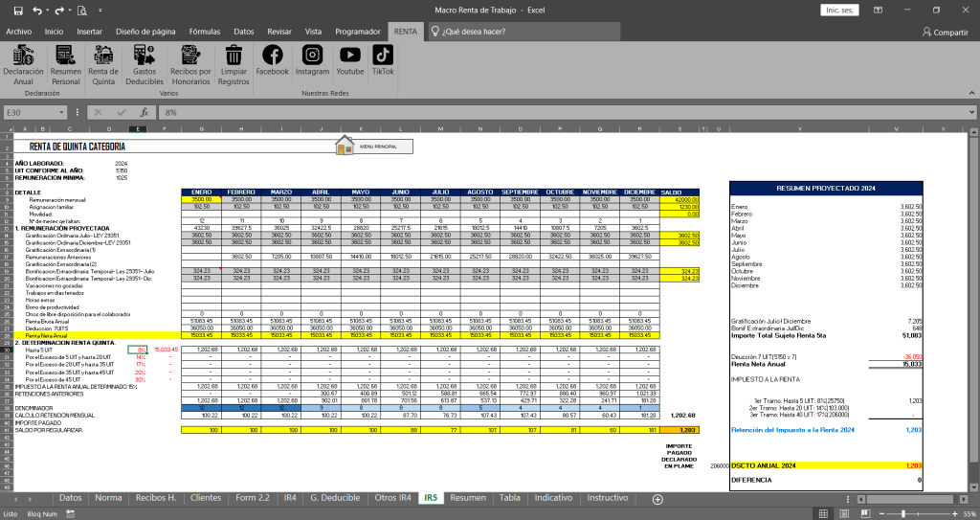Open the redo history dropdown arrow
Image resolution: width=980 pixels, height=520 pixels.
[x=69, y=10]
